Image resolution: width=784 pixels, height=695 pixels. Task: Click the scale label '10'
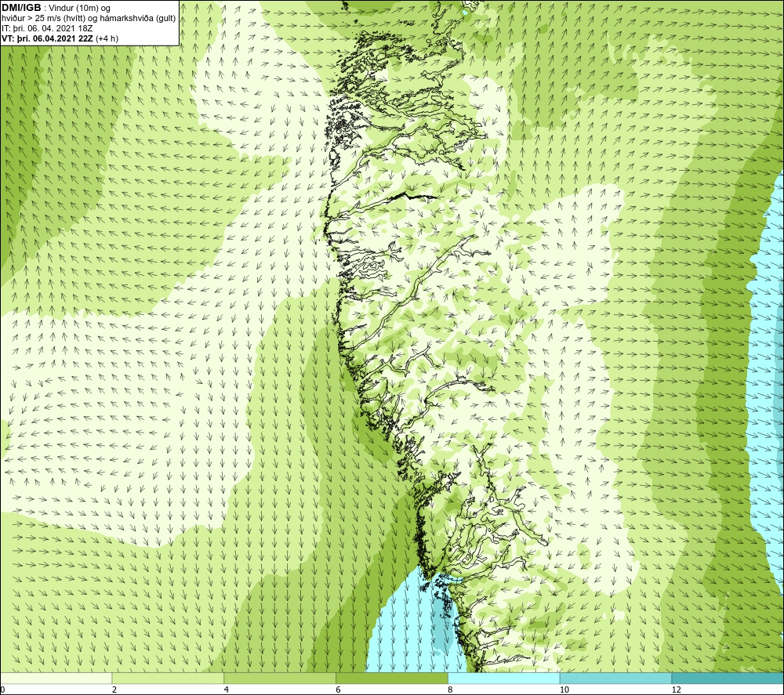click(x=564, y=690)
